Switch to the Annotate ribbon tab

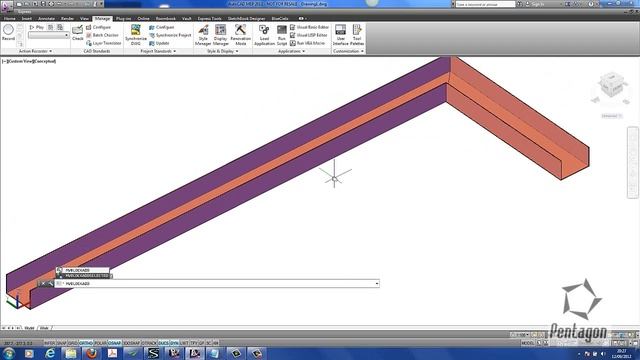tap(46, 18)
